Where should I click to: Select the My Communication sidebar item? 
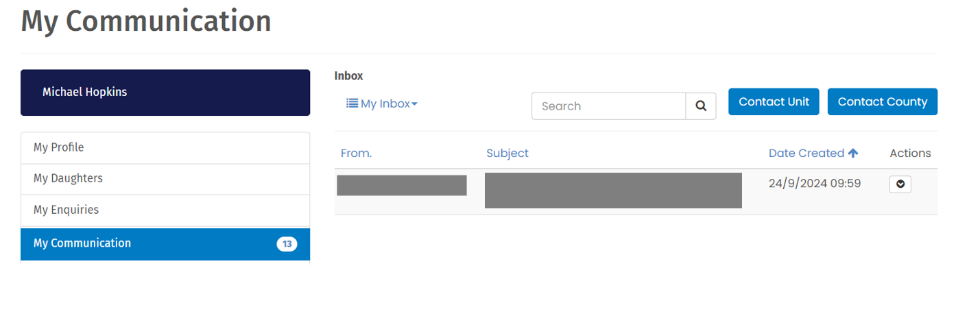[165, 244]
